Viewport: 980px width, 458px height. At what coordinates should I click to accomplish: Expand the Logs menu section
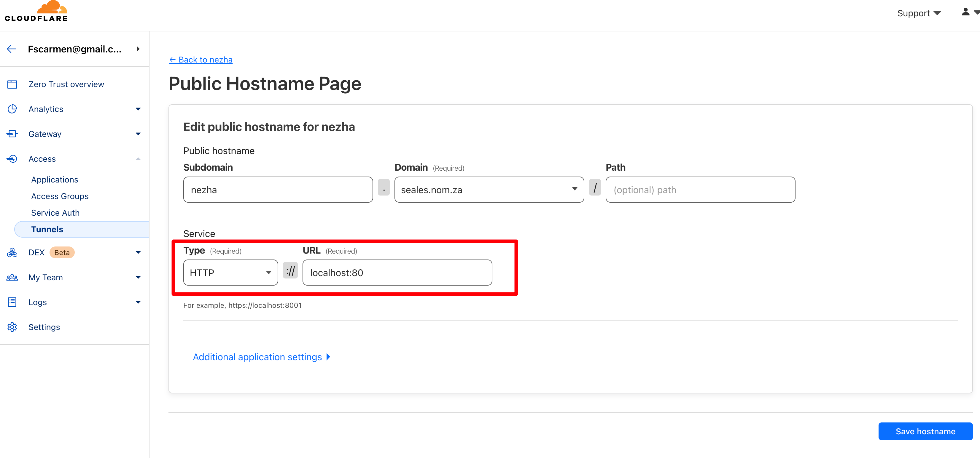138,302
